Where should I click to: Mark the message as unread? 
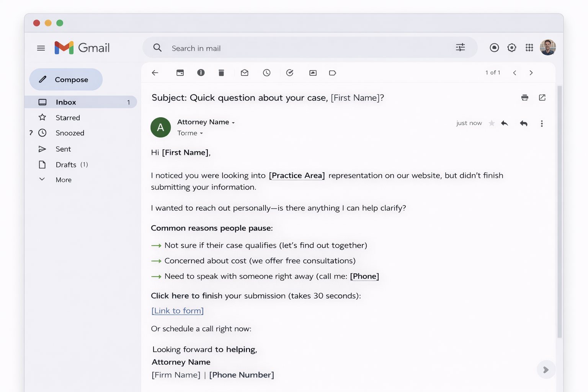pyautogui.click(x=245, y=73)
